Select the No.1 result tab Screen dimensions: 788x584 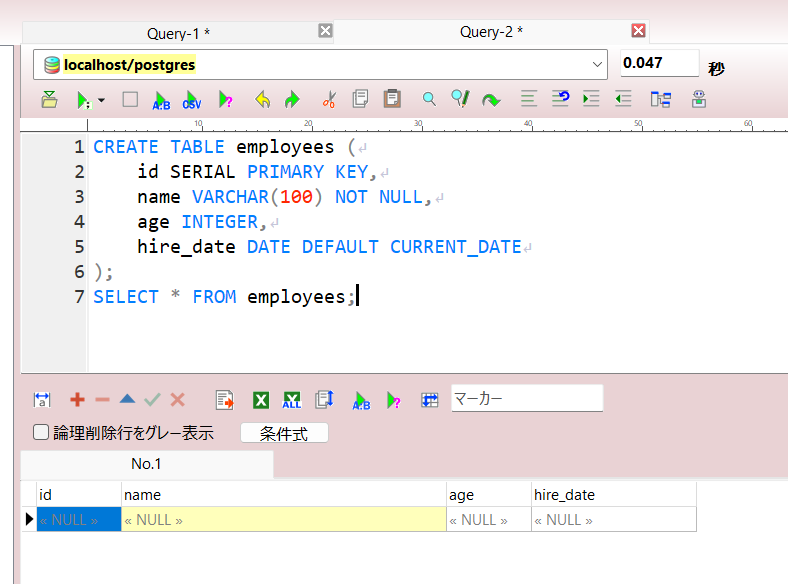146,464
